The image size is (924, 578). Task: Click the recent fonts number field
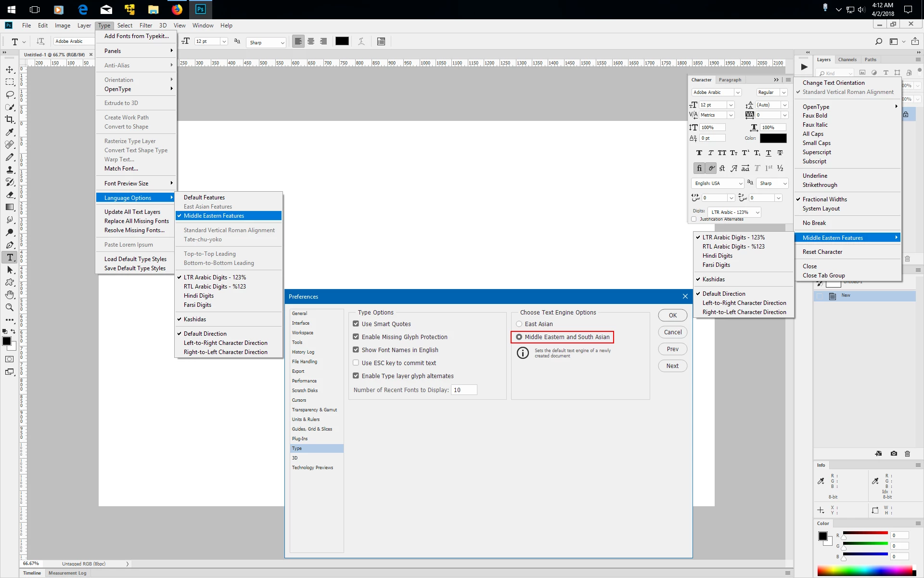coord(463,390)
